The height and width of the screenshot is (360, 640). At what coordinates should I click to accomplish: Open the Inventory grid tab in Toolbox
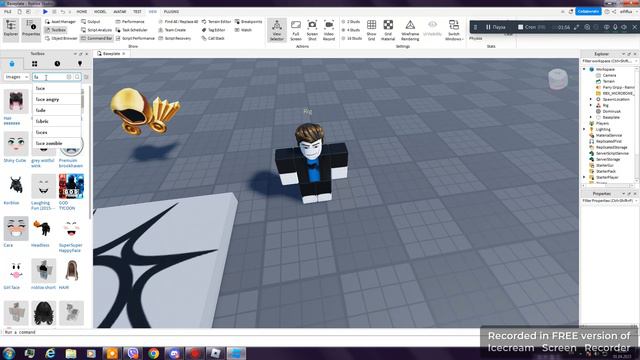(34, 64)
